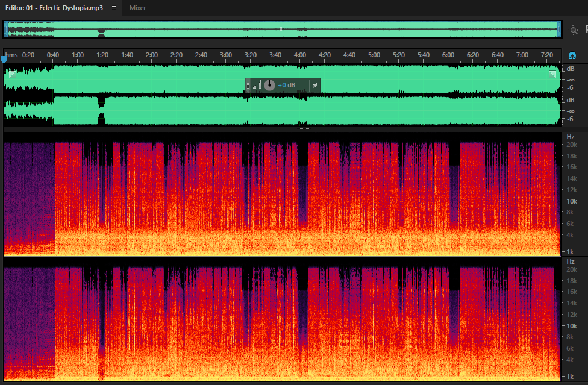Screen dimensions: 588x385
Task: Click the dB label of the top channel
Action: point(571,69)
